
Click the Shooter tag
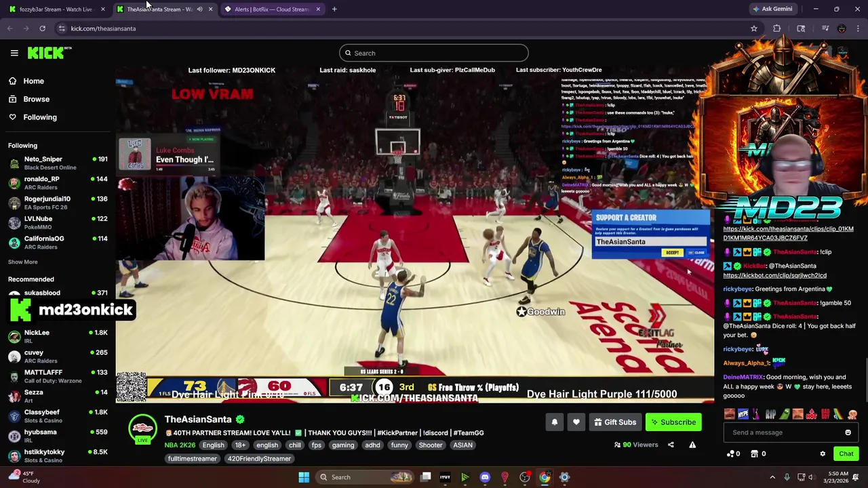click(x=431, y=445)
